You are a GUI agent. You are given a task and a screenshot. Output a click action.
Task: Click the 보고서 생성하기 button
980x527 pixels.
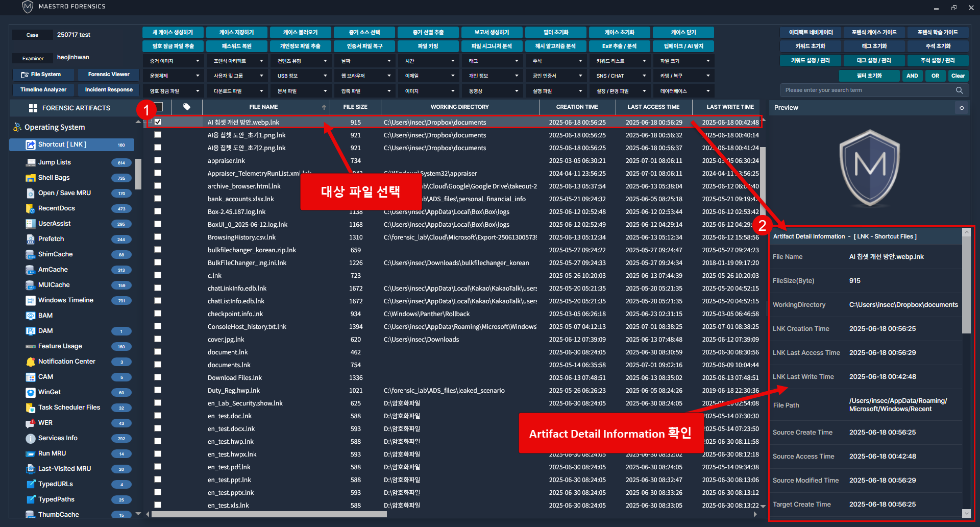[492, 33]
